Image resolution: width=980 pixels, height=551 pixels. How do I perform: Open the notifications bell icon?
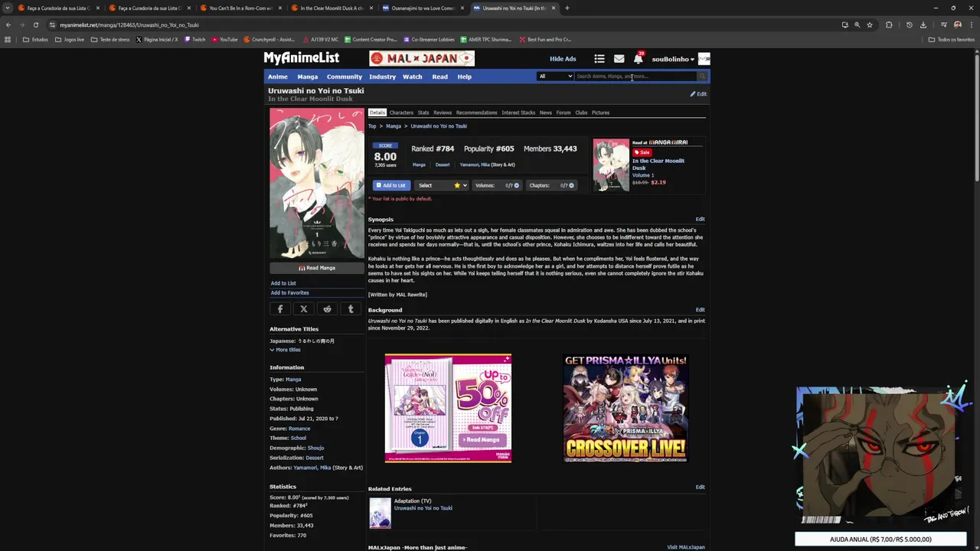pos(638,59)
